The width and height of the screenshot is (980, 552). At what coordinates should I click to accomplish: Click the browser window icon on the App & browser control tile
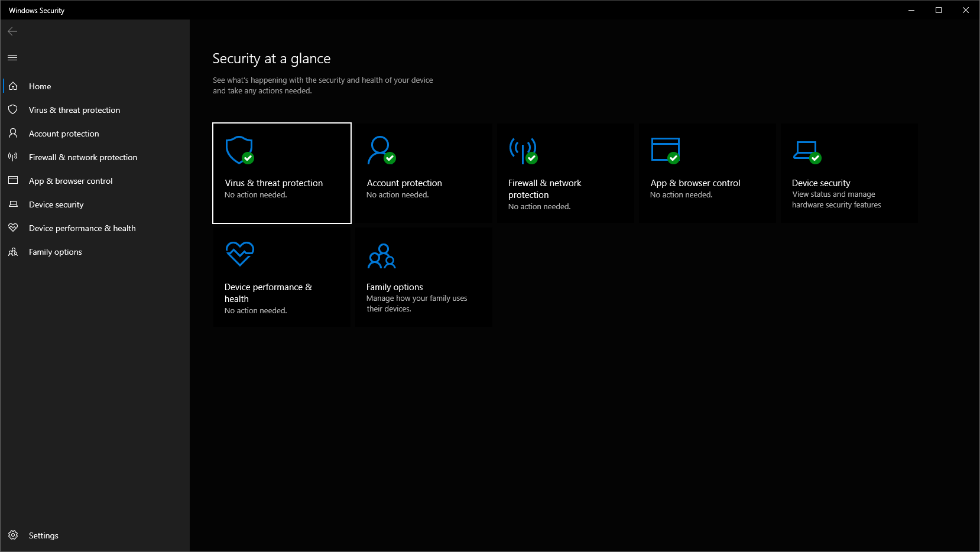coord(665,150)
